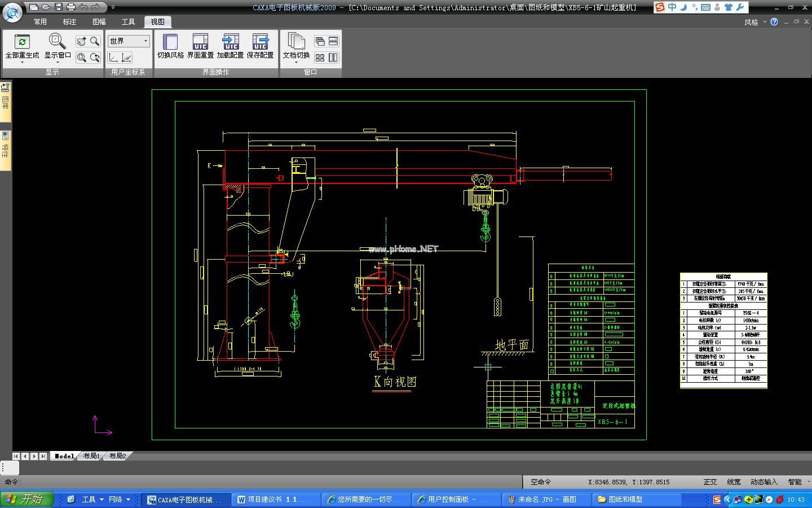Click the cascade windows icon
The image size is (812, 508).
[320, 41]
